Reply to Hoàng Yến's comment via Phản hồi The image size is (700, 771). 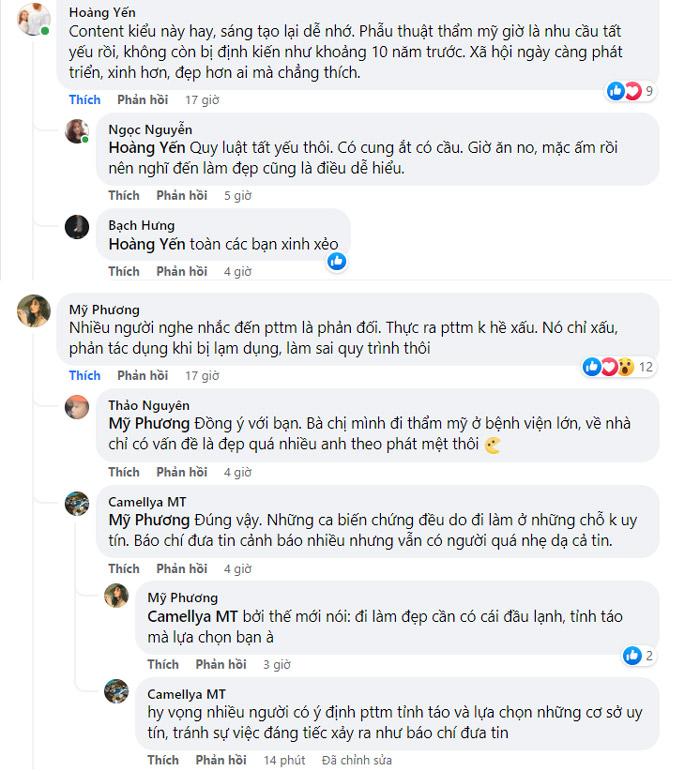point(142,100)
